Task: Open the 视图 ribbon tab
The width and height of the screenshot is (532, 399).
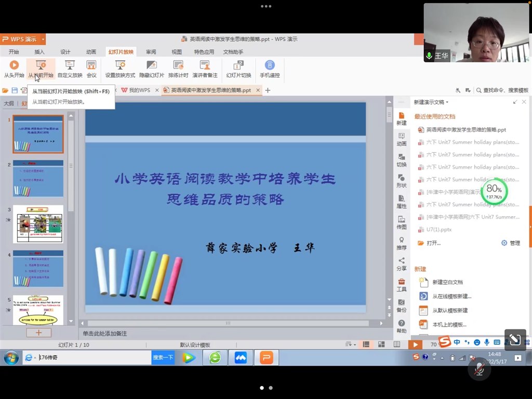Action: click(x=176, y=51)
